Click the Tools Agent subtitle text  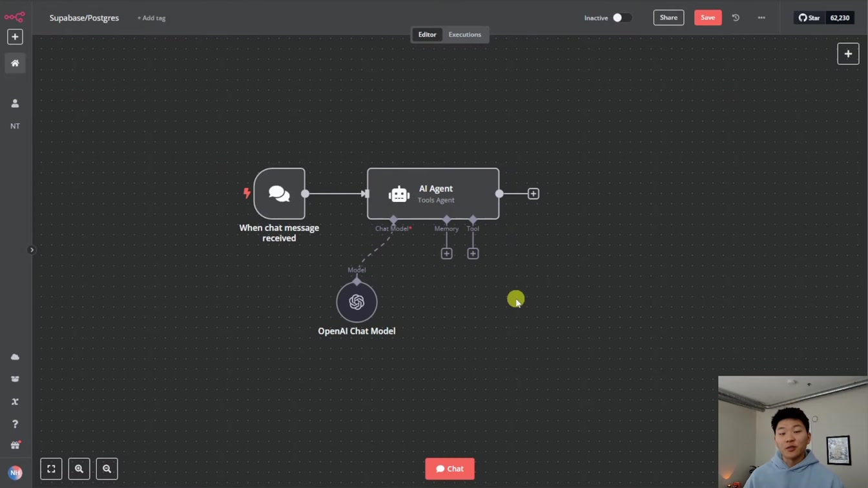point(436,200)
